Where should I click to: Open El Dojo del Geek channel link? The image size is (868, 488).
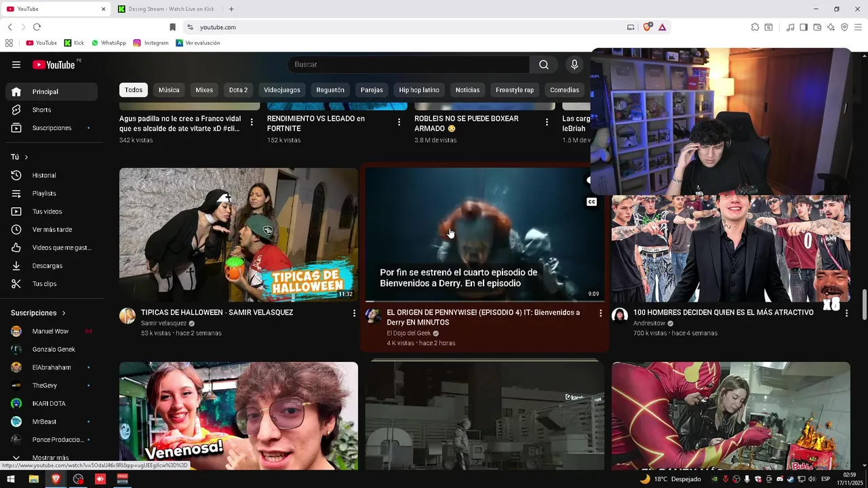[x=409, y=333]
